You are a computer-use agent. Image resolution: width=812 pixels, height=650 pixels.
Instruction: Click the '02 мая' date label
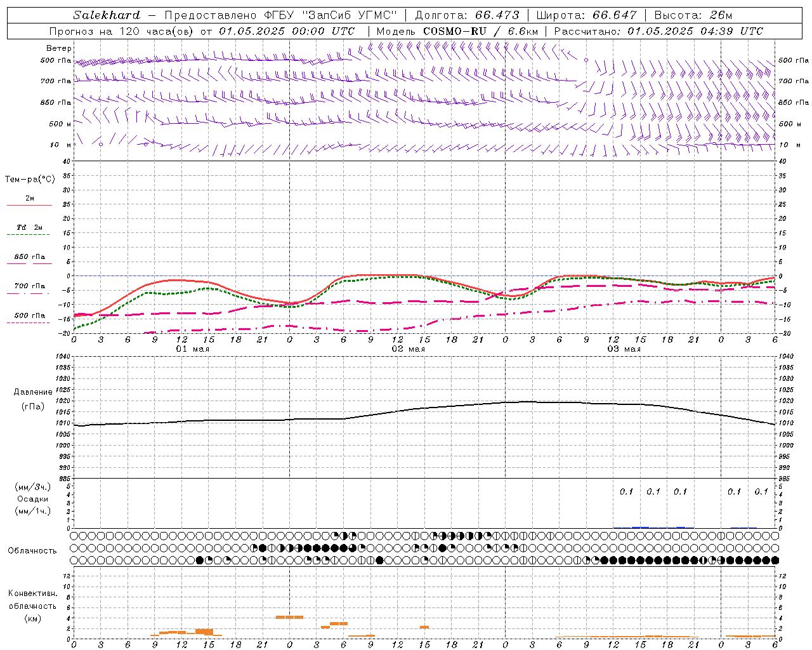[x=409, y=349]
